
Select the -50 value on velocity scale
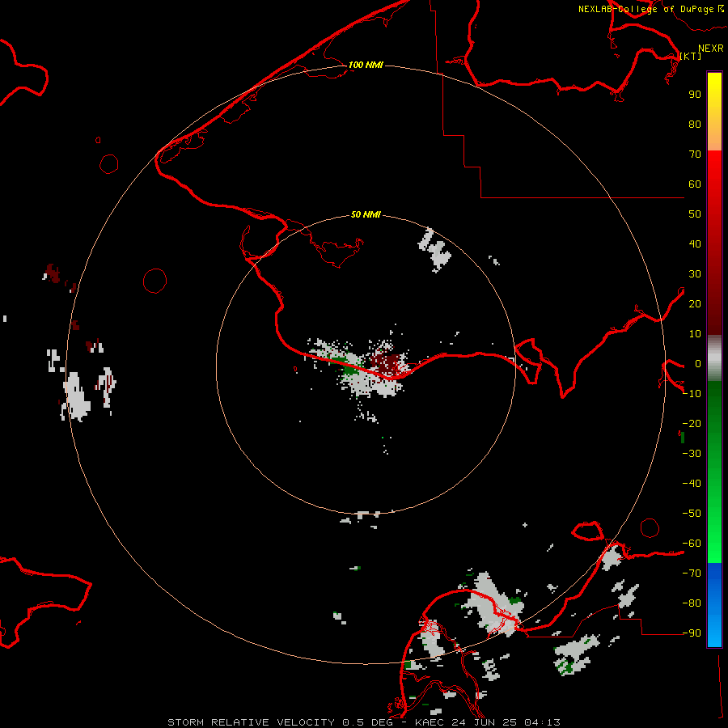coord(692,514)
